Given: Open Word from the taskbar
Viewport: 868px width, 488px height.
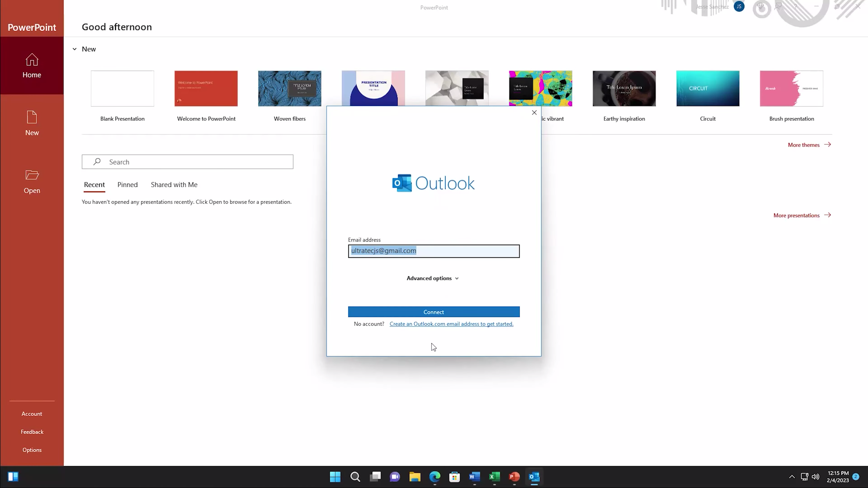Looking at the screenshot, I should point(474,476).
